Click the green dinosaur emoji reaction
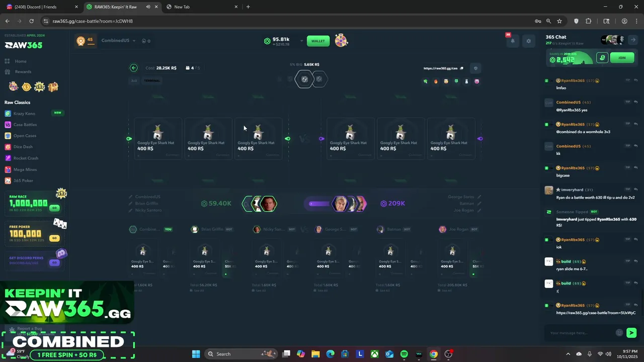 pos(426,81)
